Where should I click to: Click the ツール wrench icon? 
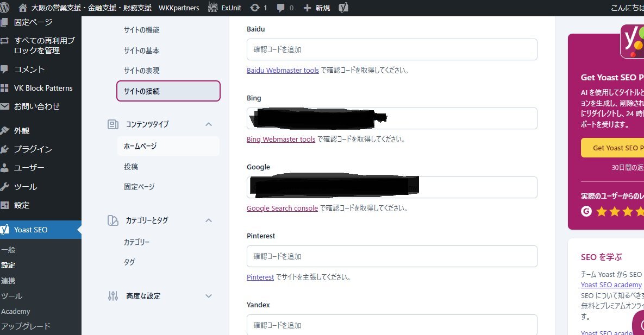click(x=4, y=187)
